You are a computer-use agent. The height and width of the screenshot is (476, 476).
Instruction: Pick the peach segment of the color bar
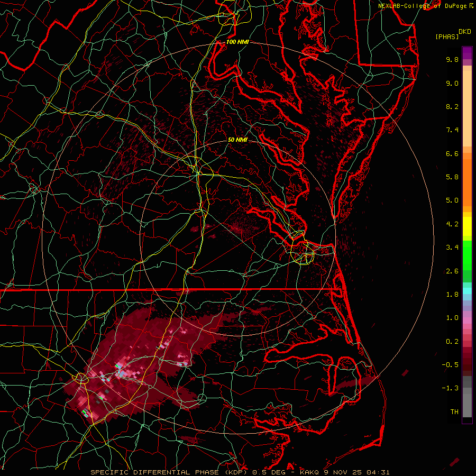pyautogui.click(x=467, y=108)
